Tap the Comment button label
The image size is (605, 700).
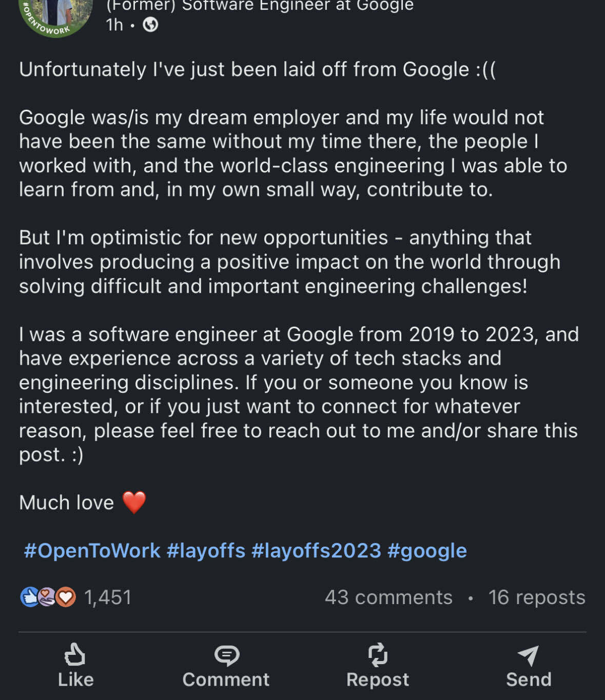[x=226, y=679]
